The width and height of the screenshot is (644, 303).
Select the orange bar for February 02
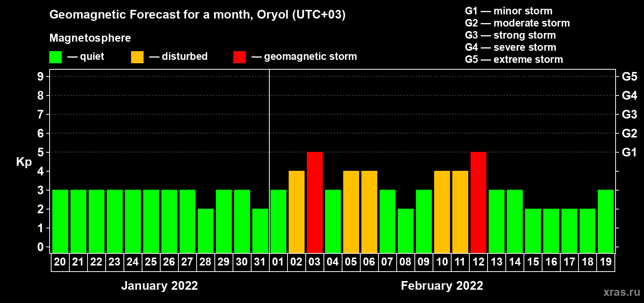[297, 212]
